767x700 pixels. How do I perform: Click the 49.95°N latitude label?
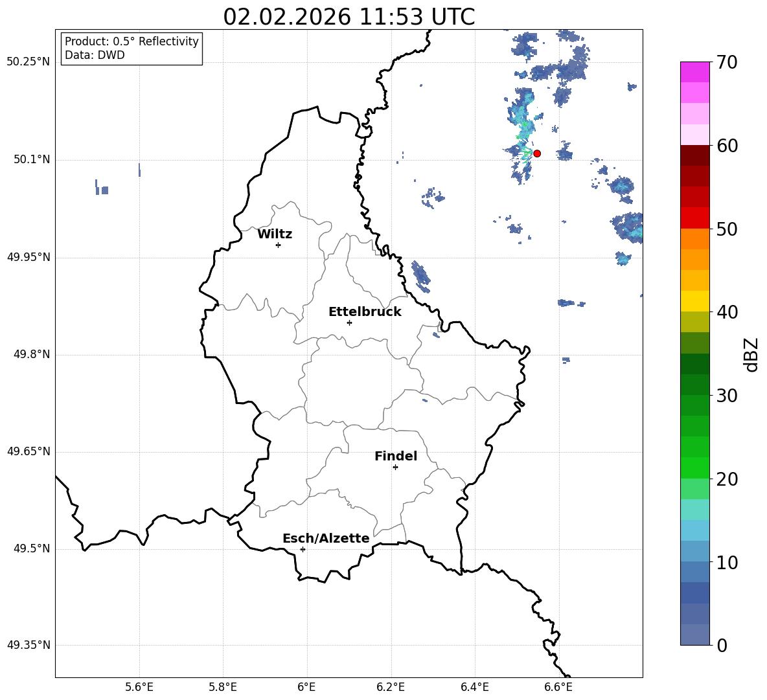pyautogui.click(x=29, y=257)
